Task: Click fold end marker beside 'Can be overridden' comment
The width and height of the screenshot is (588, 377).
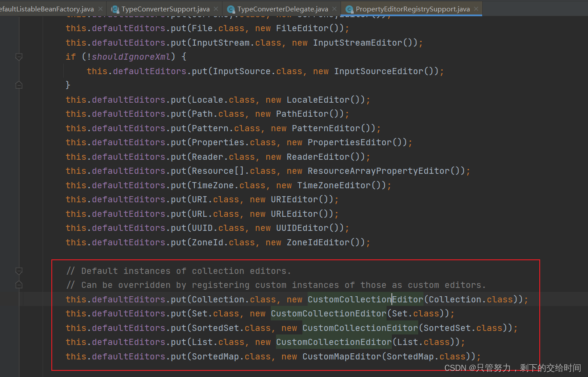Action: pos(18,285)
